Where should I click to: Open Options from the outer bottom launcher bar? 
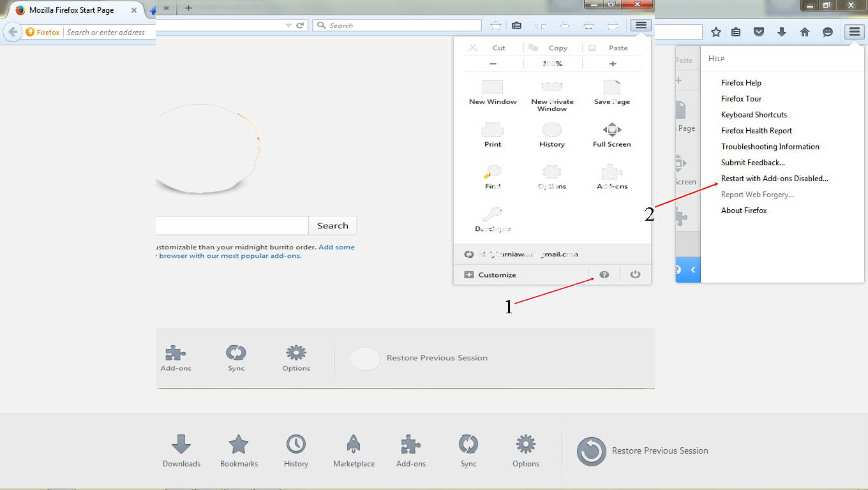(x=526, y=451)
